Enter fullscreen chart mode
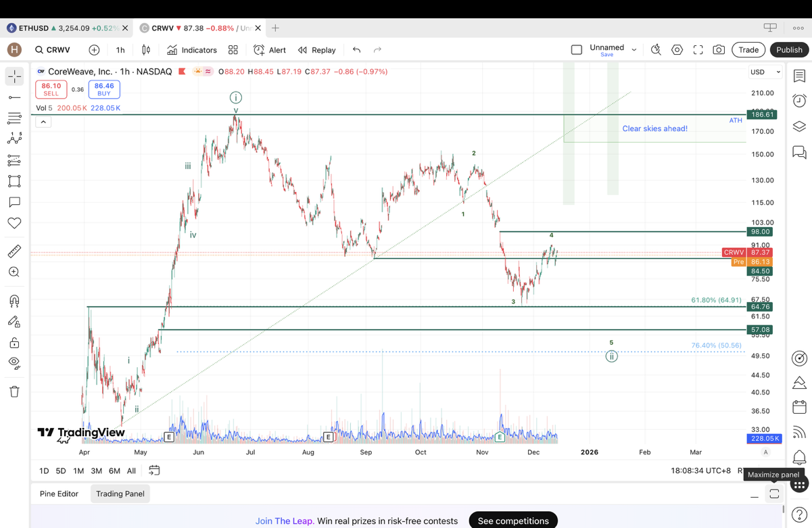This screenshot has width=812, height=528. click(698, 50)
